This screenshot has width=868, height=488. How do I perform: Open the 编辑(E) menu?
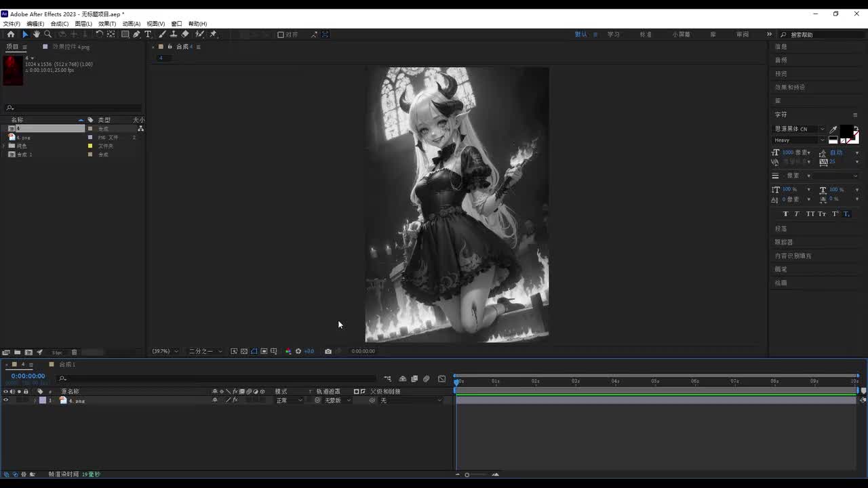(x=35, y=24)
